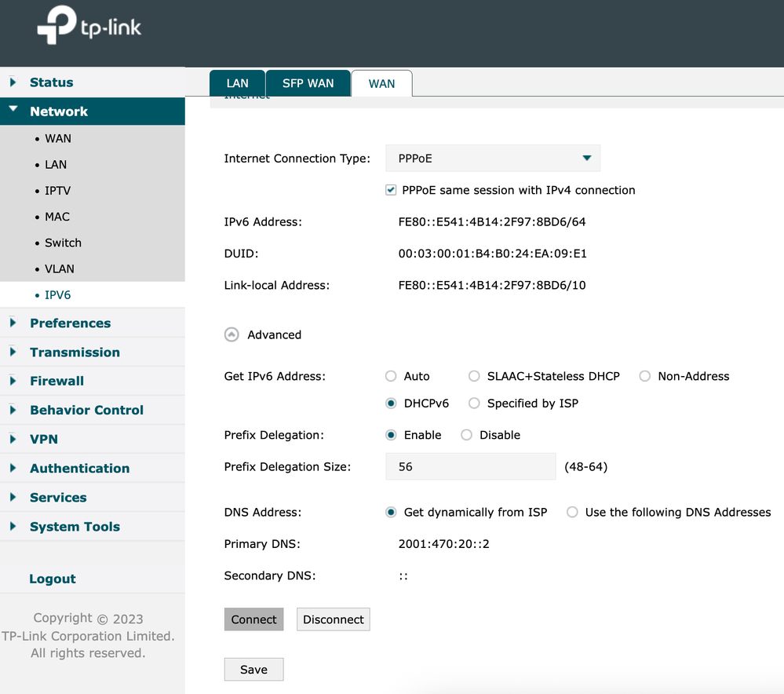This screenshot has width=784, height=694.
Task: Switch to the SFP WAN tab
Action: pyautogui.click(x=308, y=82)
